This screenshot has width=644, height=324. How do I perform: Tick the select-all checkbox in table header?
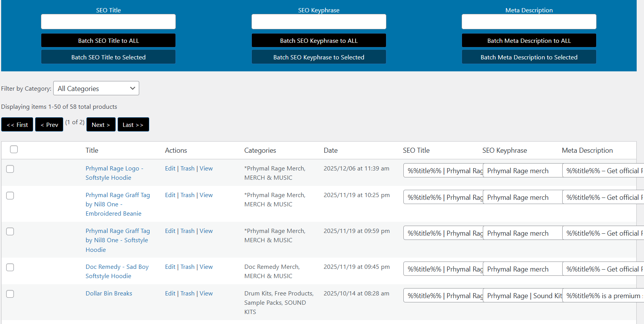click(x=14, y=149)
